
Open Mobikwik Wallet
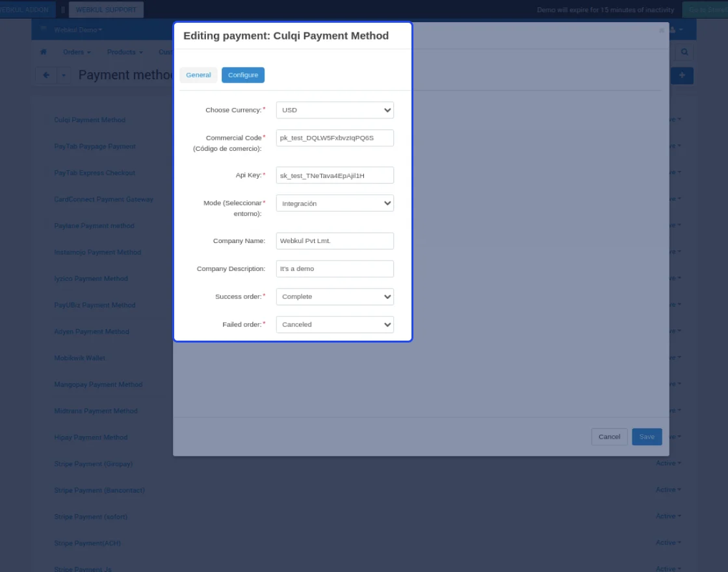(79, 358)
